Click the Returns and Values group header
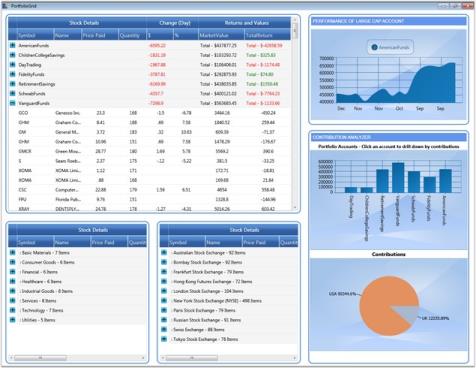 (x=245, y=23)
